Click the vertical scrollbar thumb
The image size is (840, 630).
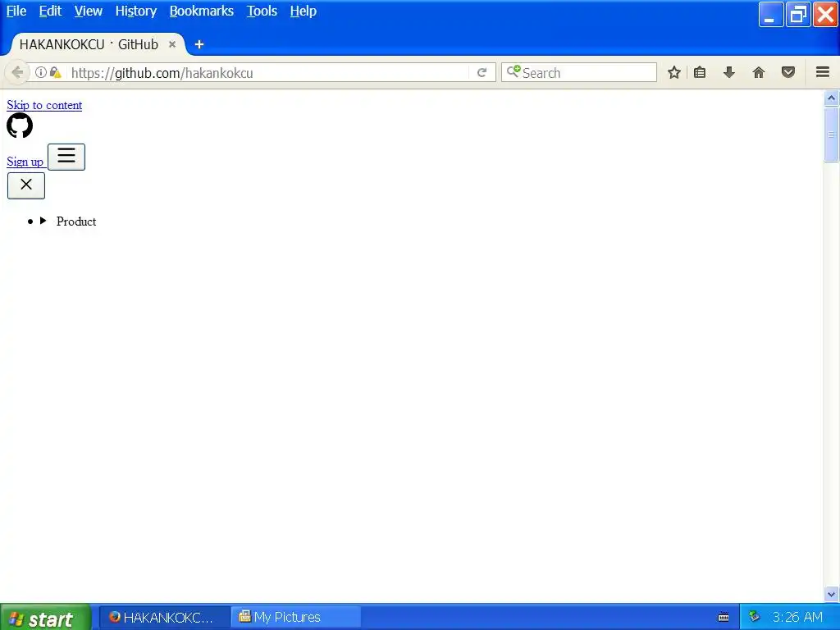tap(832, 134)
